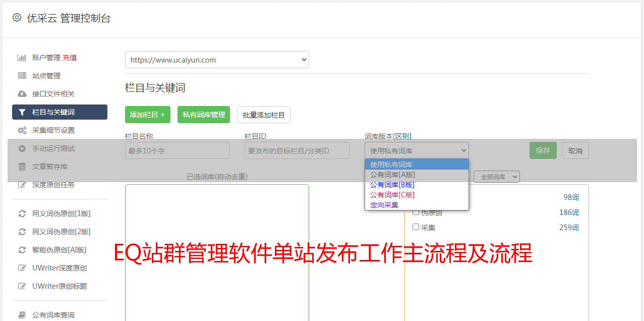Screen dimensions: 644x321
Task: Click the play circle icon for 手动运行测试
Action: coord(22,148)
